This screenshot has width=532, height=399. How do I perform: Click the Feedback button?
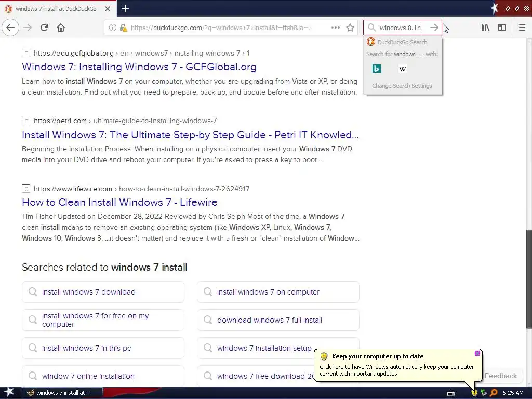pos(501,376)
